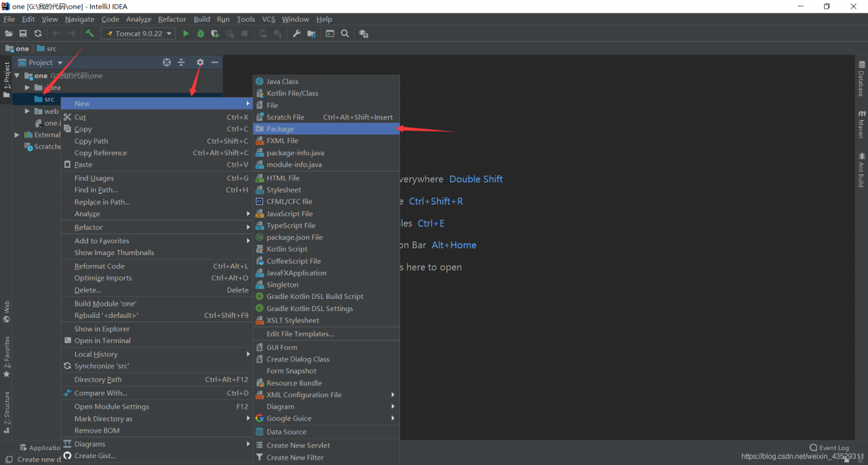This screenshot has width=868, height=465.
Task: Open the Analyze submenu in context menu
Action: (157, 214)
